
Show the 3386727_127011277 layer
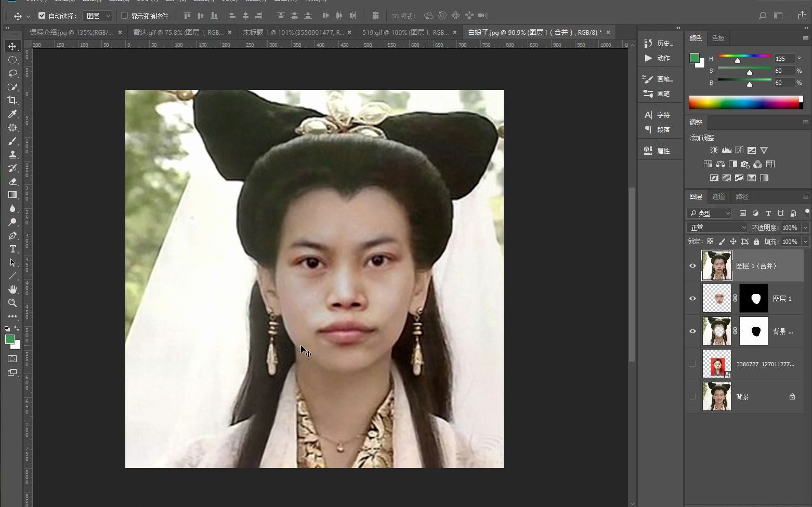[x=692, y=364]
